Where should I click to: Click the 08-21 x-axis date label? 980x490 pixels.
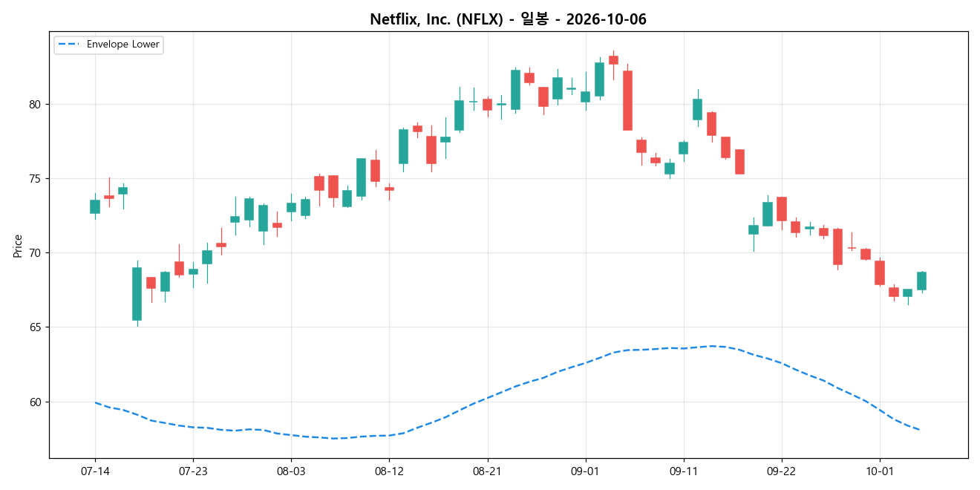[x=487, y=471]
